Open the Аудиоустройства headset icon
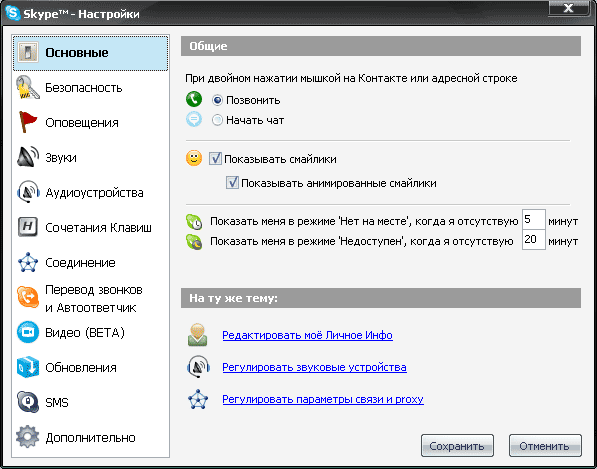 (x=28, y=192)
